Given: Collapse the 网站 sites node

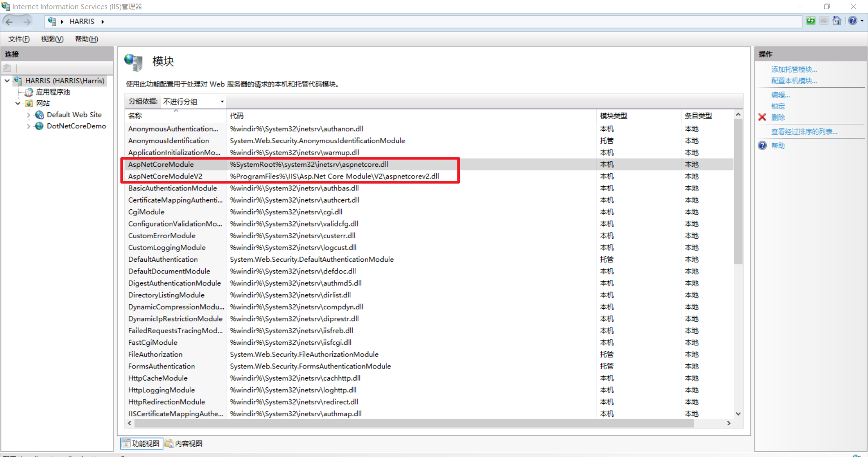Looking at the screenshot, I should pyautogui.click(x=18, y=104).
